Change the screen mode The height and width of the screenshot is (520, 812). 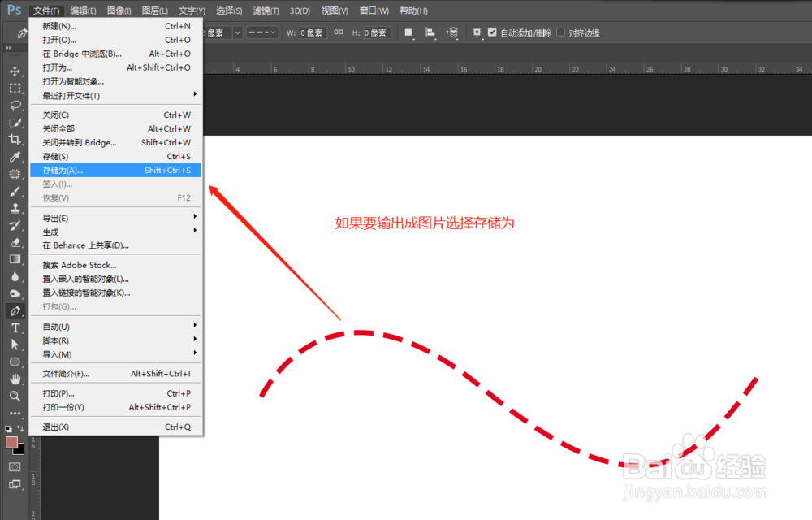tap(15, 484)
